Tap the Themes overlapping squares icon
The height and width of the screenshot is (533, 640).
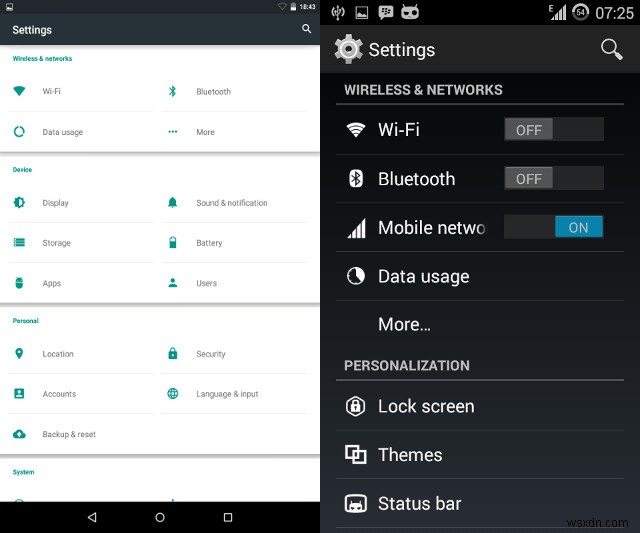click(x=356, y=454)
